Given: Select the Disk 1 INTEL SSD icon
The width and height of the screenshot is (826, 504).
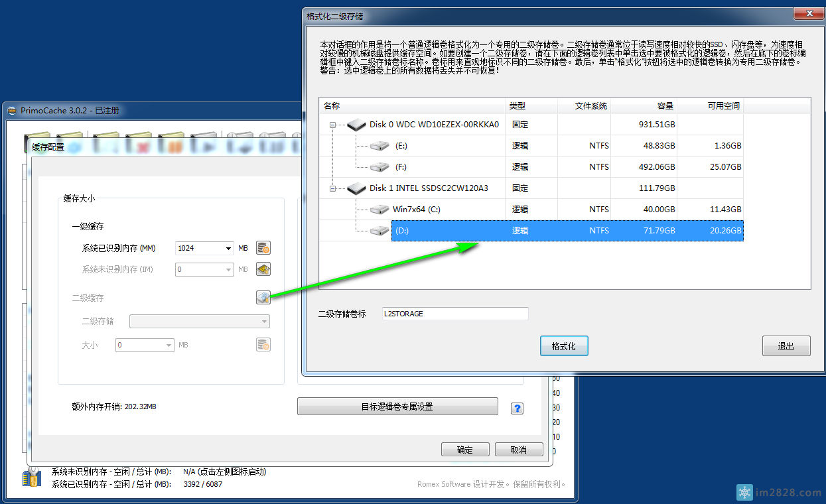Looking at the screenshot, I should click(356, 188).
